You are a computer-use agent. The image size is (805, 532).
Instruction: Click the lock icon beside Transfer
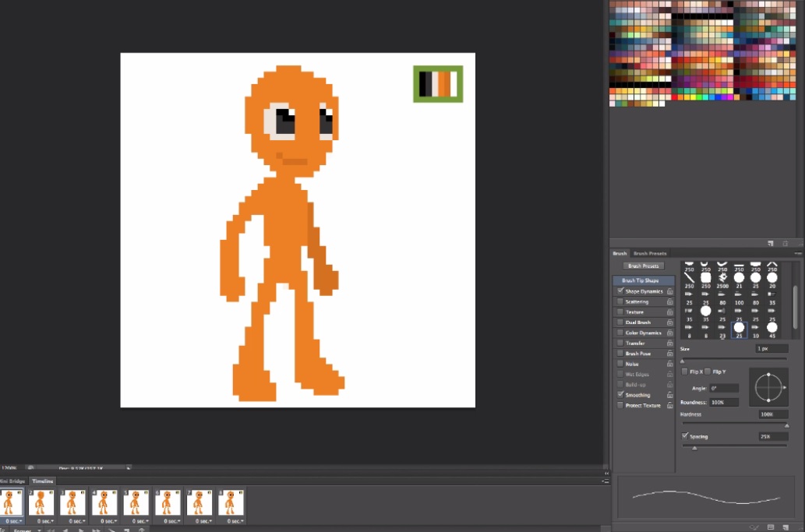click(669, 344)
